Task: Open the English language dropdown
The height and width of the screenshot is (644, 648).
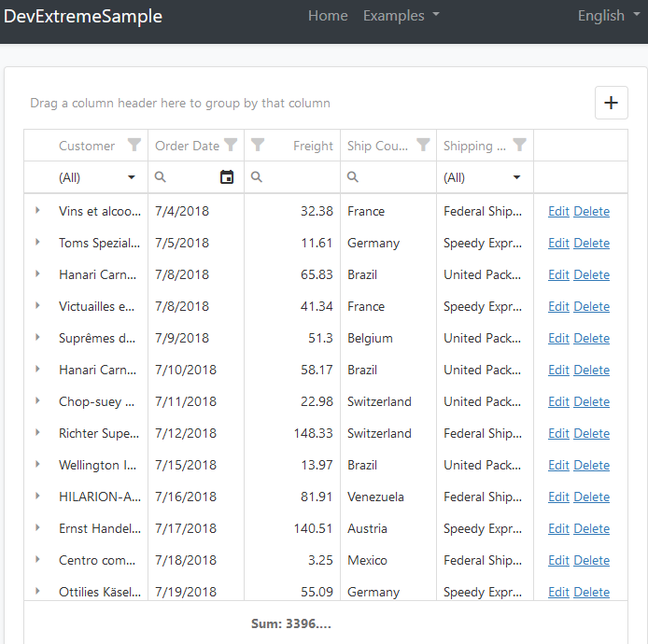Action: pyautogui.click(x=608, y=16)
